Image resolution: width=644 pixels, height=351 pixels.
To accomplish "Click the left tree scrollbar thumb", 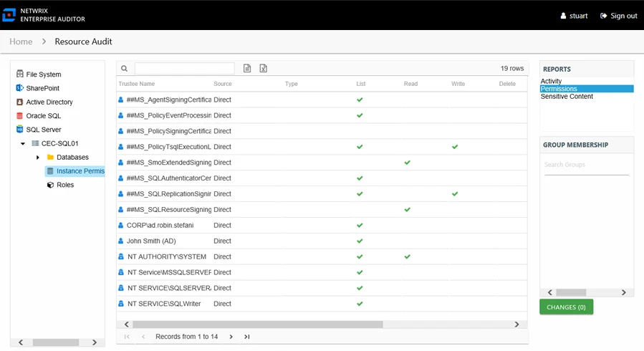I will tap(56, 342).
